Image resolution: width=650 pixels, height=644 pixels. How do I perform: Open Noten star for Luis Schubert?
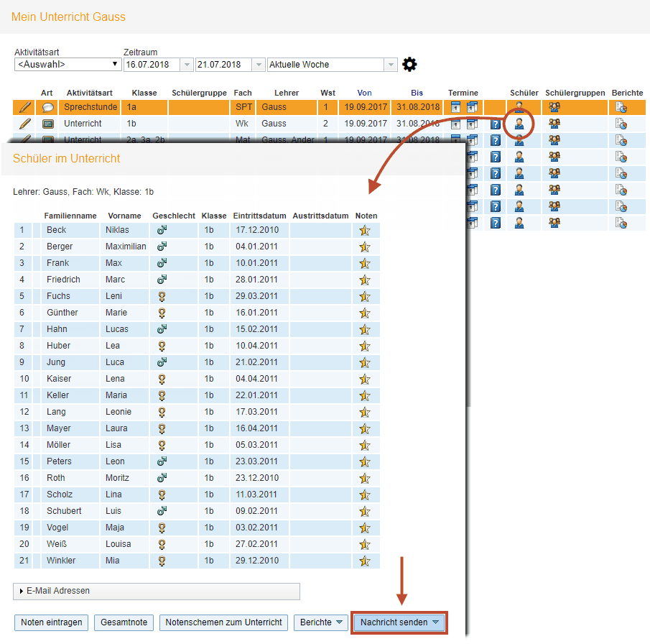[x=364, y=511]
